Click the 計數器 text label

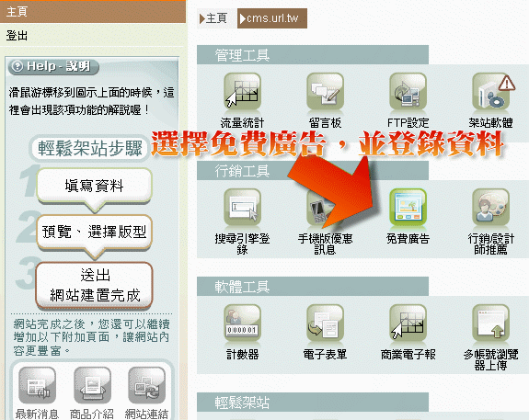tap(242, 355)
